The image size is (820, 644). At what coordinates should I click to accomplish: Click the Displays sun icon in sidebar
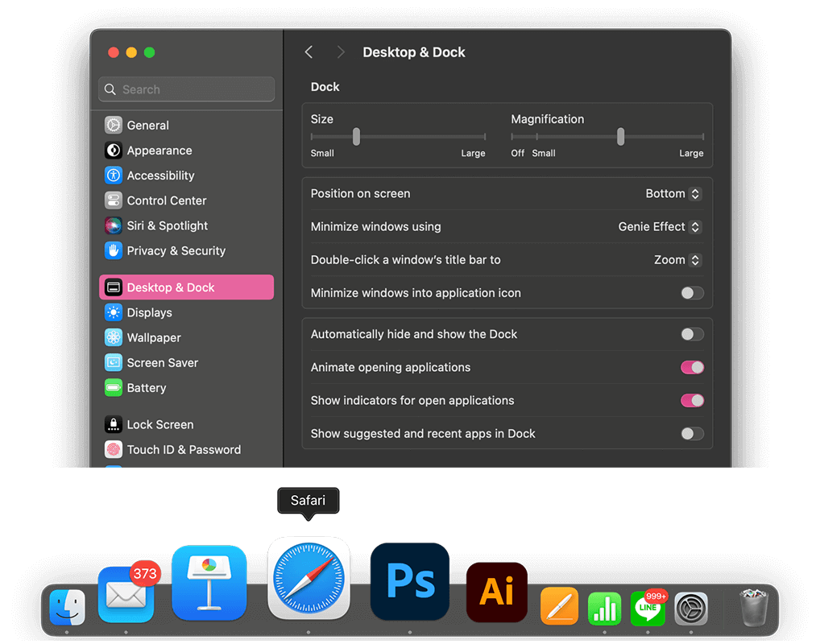(113, 312)
